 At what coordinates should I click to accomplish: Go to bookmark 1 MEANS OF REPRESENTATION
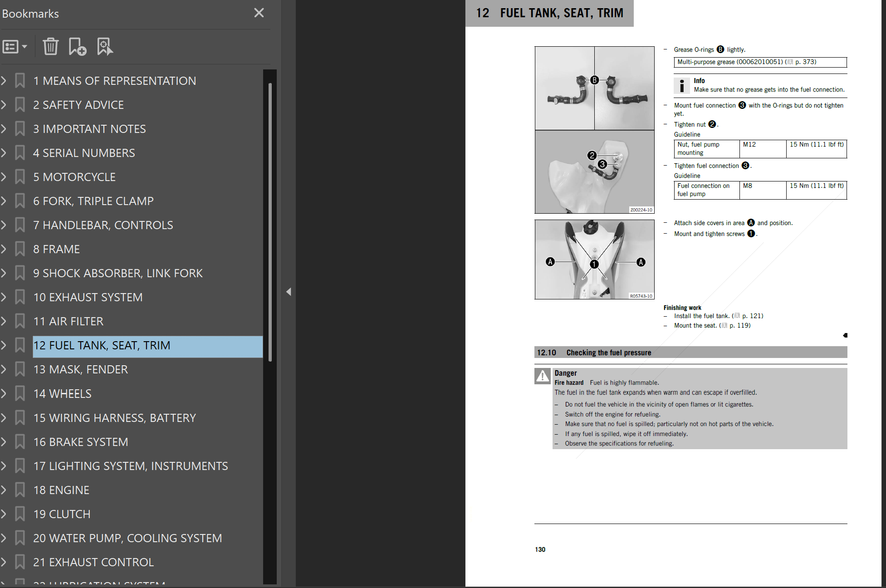pos(115,81)
